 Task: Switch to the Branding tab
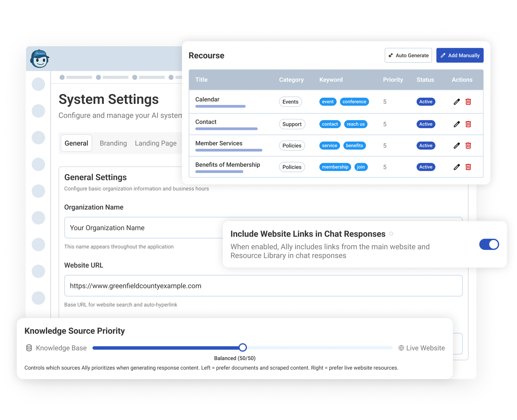coord(113,143)
